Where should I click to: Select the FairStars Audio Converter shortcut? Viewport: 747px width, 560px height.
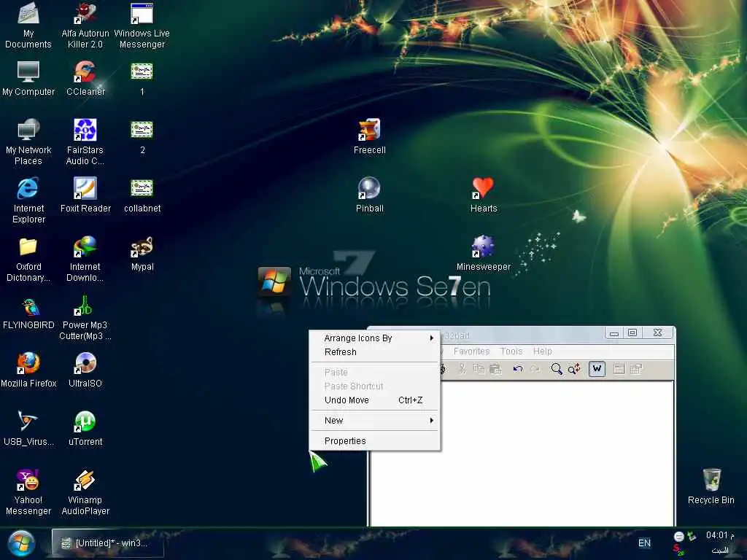[85, 142]
